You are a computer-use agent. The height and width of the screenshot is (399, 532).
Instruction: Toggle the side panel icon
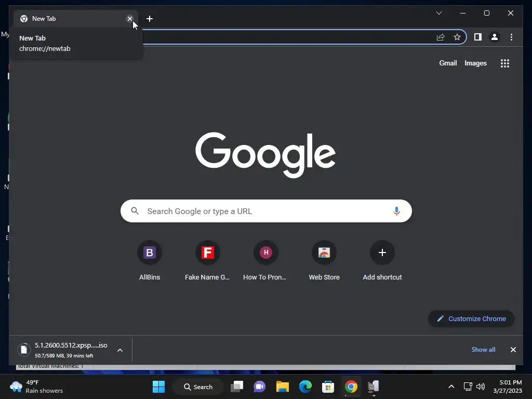478,37
